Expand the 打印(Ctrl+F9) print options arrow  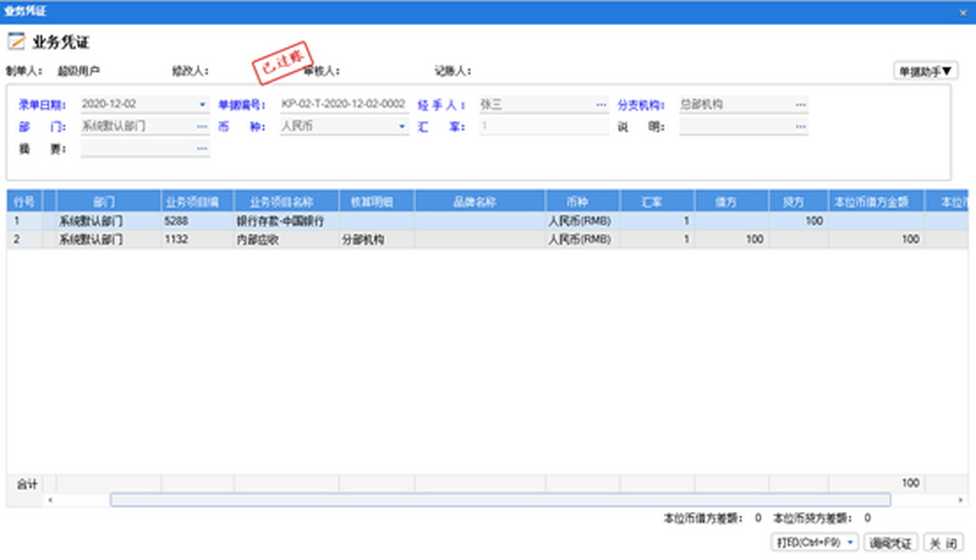click(x=850, y=543)
